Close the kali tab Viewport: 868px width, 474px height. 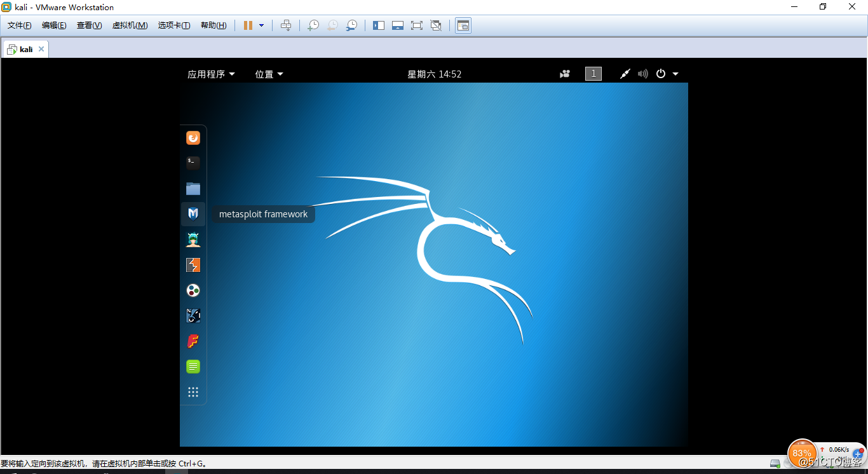[41, 49]
